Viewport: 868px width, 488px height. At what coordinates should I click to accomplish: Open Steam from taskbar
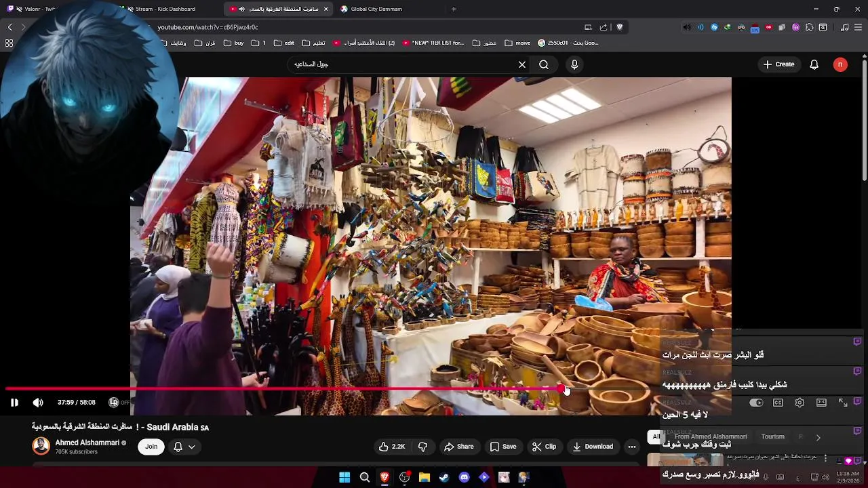[x=444, y=477]
